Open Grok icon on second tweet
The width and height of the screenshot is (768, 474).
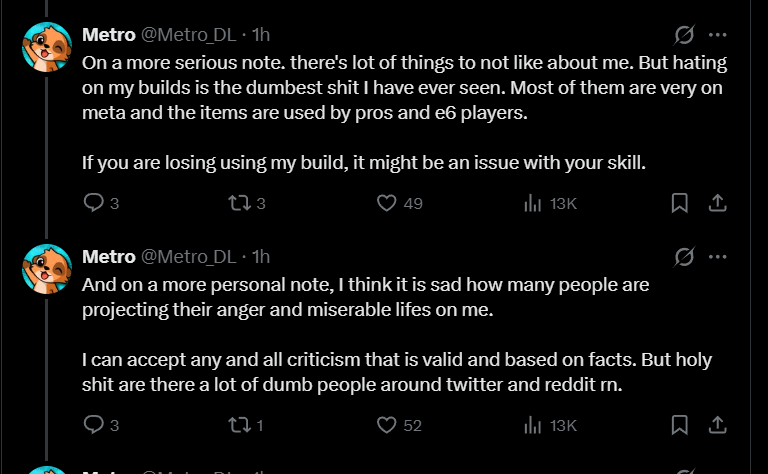pos(684,257)
